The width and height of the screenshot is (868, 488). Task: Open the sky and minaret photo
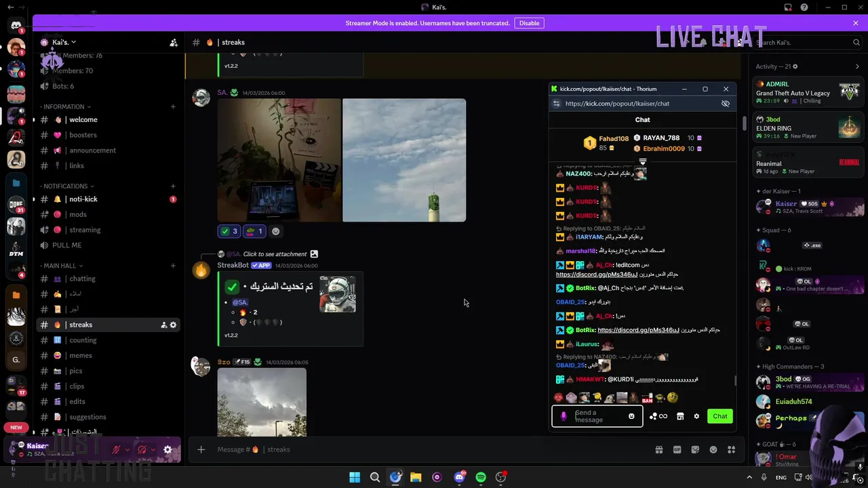pyautogui.click(x=404, y=160)
